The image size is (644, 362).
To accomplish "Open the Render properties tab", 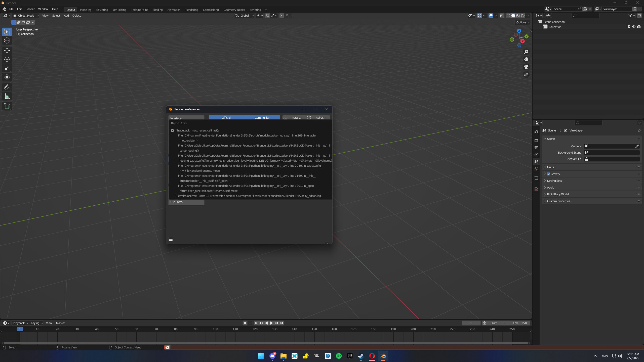I will 536,140.
